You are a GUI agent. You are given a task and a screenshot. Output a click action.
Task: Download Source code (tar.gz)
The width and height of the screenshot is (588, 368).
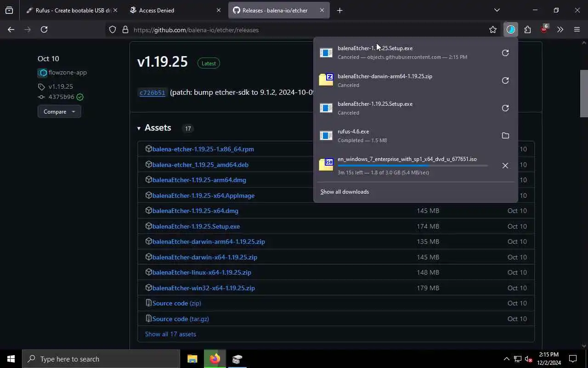click(x=181, y=319)
